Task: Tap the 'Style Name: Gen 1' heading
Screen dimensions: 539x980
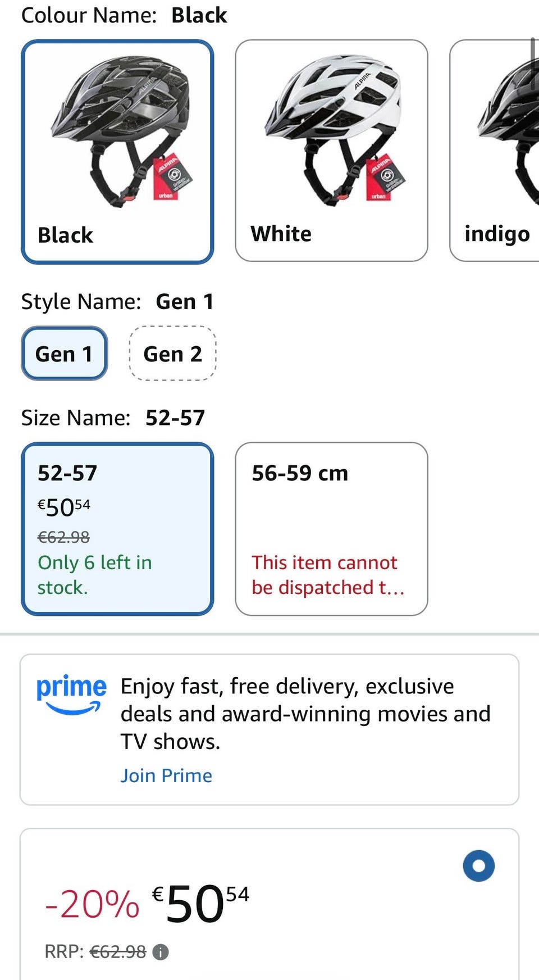Action: point(117,302)
